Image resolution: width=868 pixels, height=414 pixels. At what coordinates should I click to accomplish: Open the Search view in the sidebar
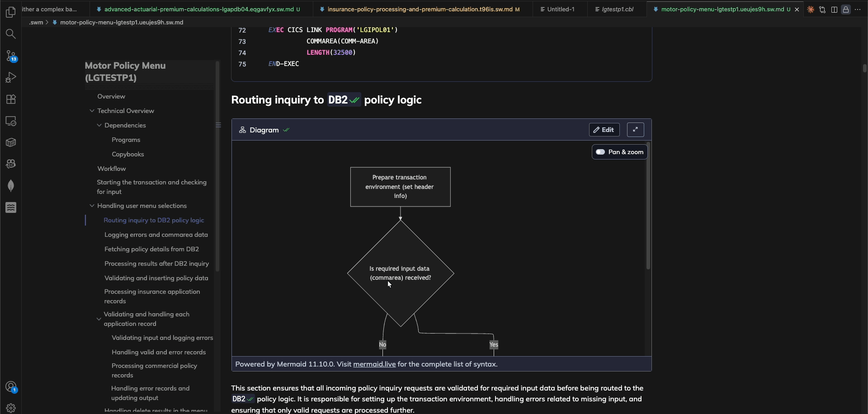11,33
